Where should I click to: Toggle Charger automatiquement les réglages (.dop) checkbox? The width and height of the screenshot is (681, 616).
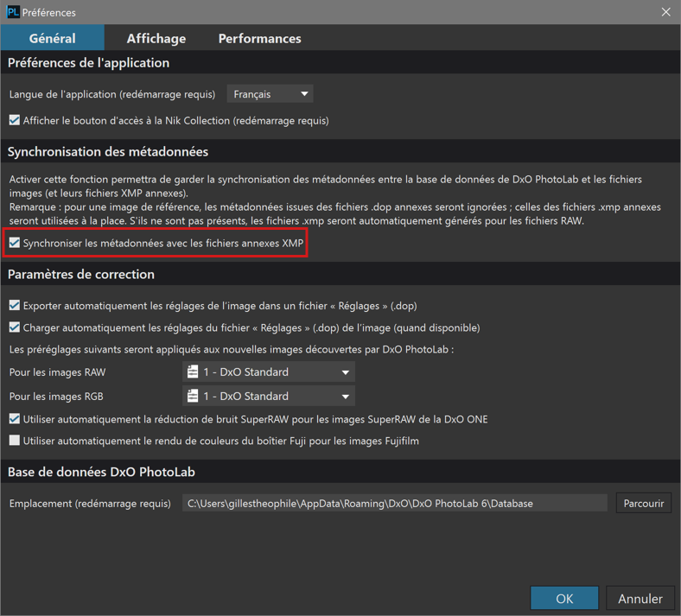tap(15, 327)
